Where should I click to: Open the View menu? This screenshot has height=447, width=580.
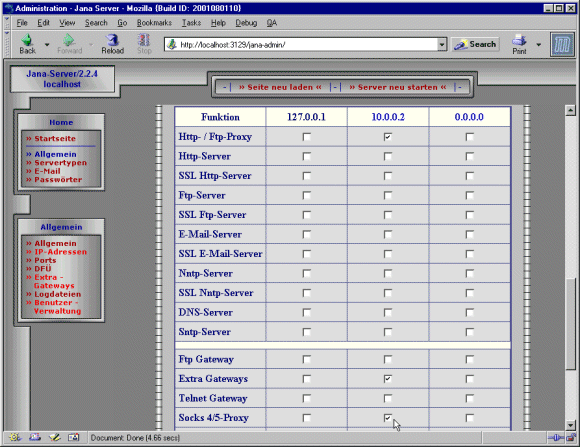67,23
